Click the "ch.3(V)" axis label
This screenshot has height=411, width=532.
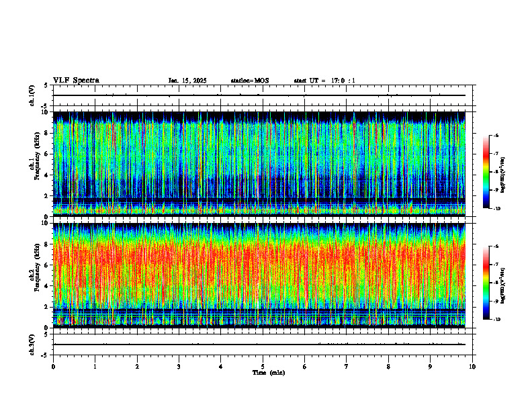32,345
